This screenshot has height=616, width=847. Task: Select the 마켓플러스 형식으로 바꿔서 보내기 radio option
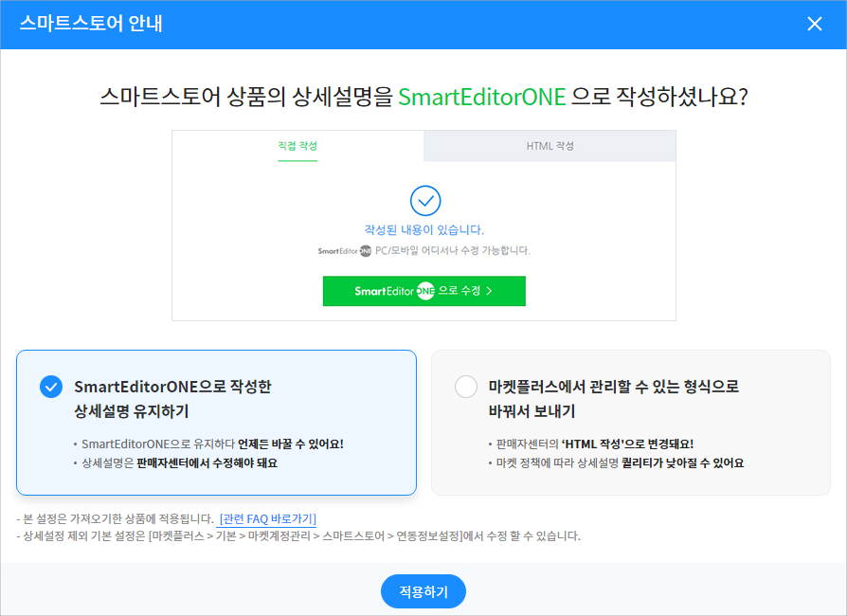pos(465,387)
